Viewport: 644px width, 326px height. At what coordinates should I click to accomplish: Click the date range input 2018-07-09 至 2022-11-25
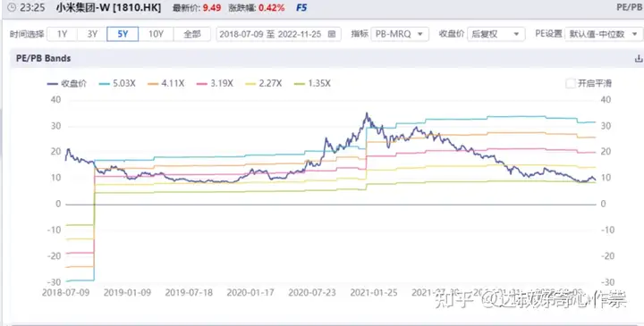[x=278, y=34]
